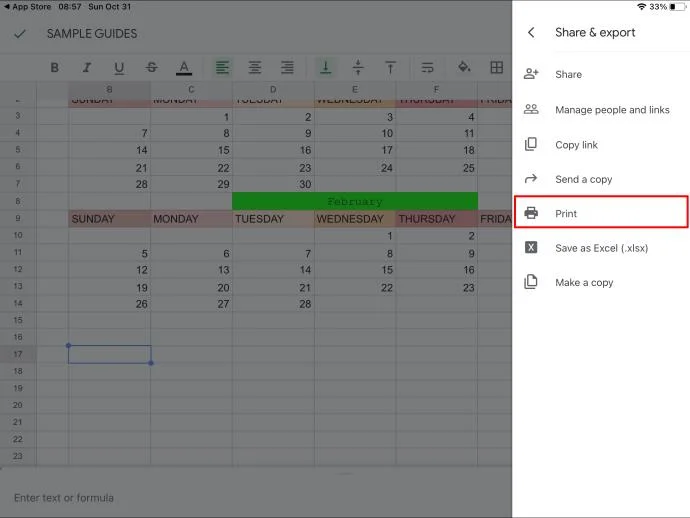Open the fill color tool
The width and height of the screenshot is (690, 518).
464,67
